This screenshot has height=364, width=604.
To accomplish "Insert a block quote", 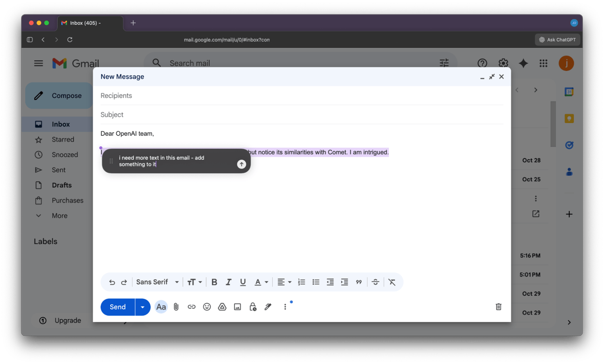I will click(x=359, y=282).
